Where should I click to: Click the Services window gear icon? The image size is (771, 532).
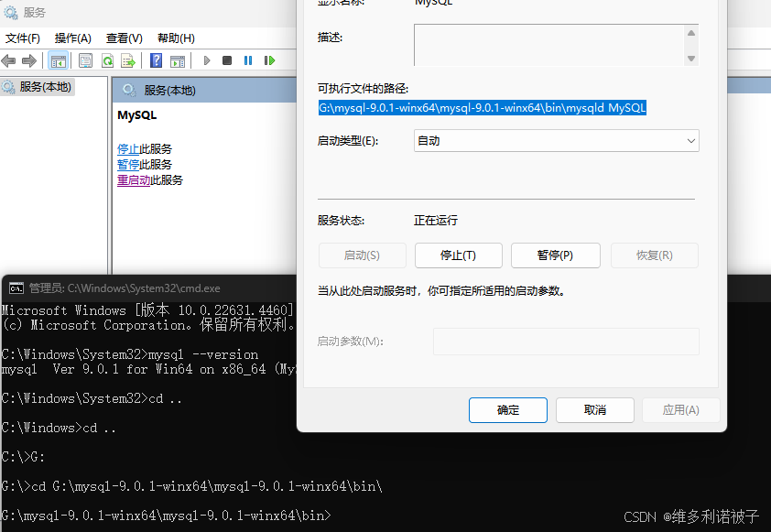point(10,12)
